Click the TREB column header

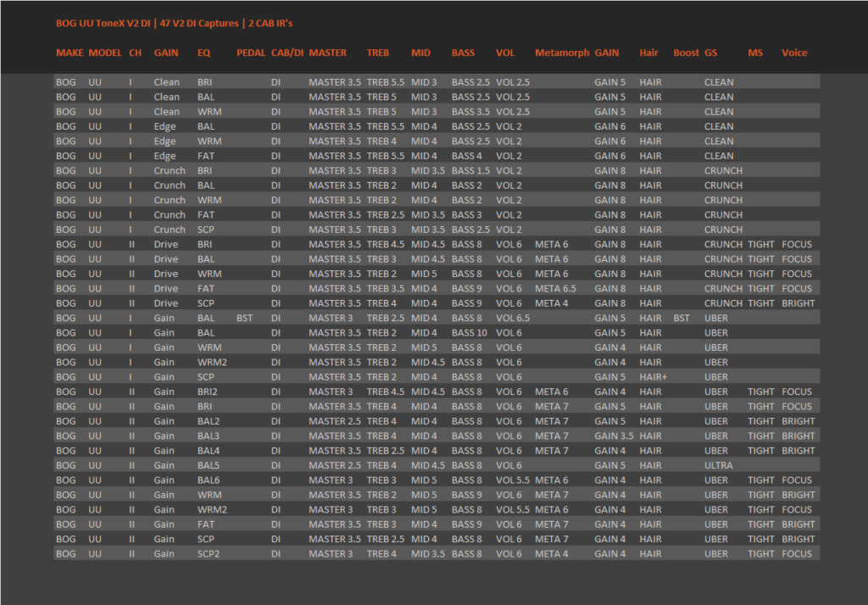point(377,53)
